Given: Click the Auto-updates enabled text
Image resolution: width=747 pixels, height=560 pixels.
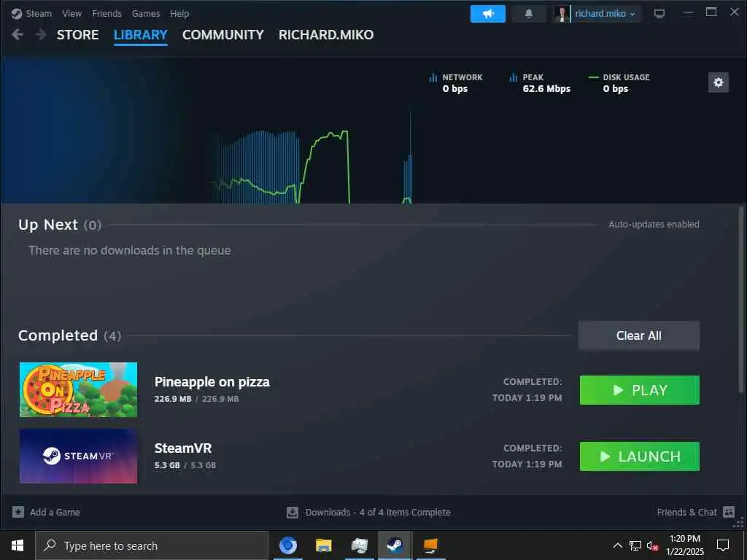Looking at the screenshot, I should 654,225.
